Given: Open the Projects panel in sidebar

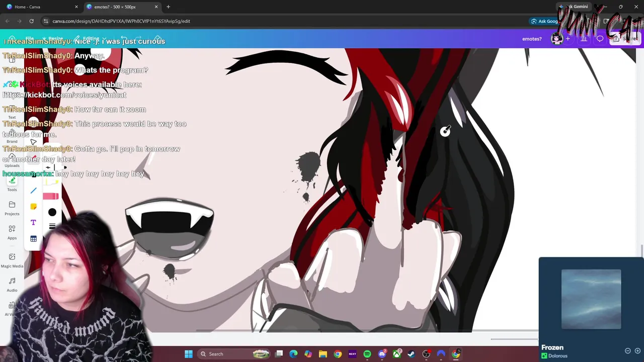Looking at the screenshot, I should 12,208.
